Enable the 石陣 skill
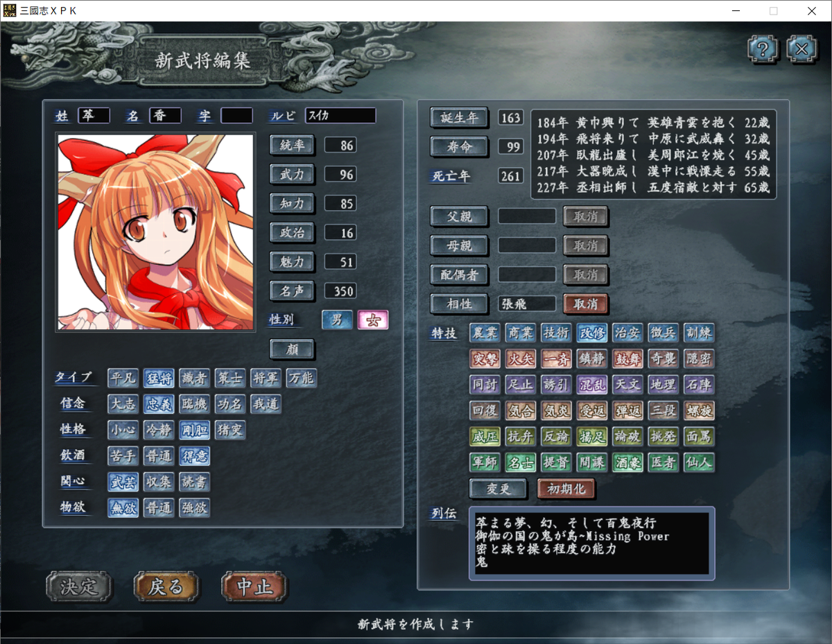 coord(699,385)
